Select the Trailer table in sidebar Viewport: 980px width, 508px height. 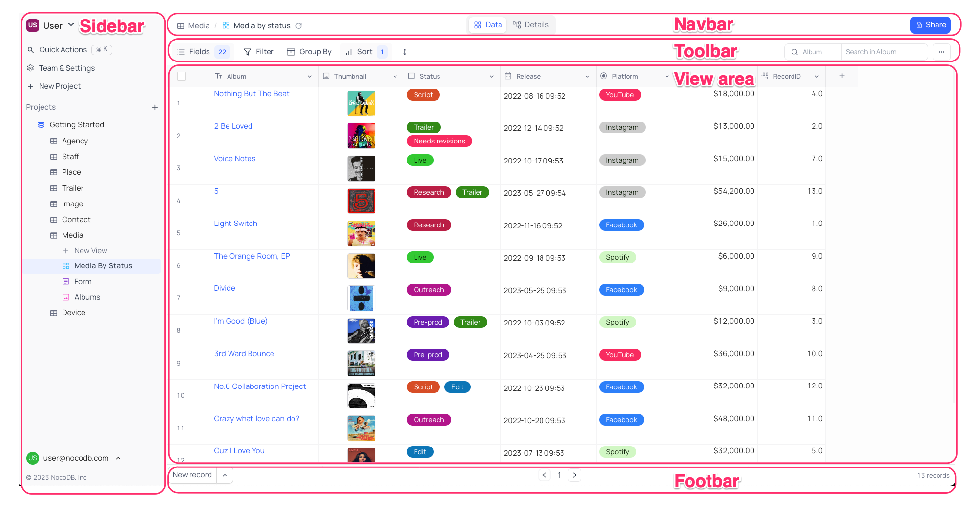pos(72,188)
